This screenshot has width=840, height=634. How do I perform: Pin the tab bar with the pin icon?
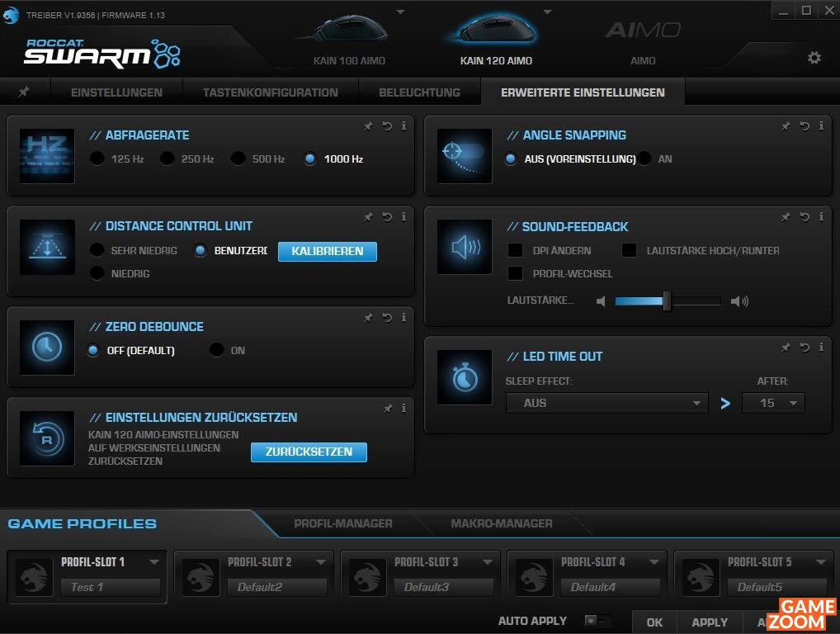pos(24,92)
